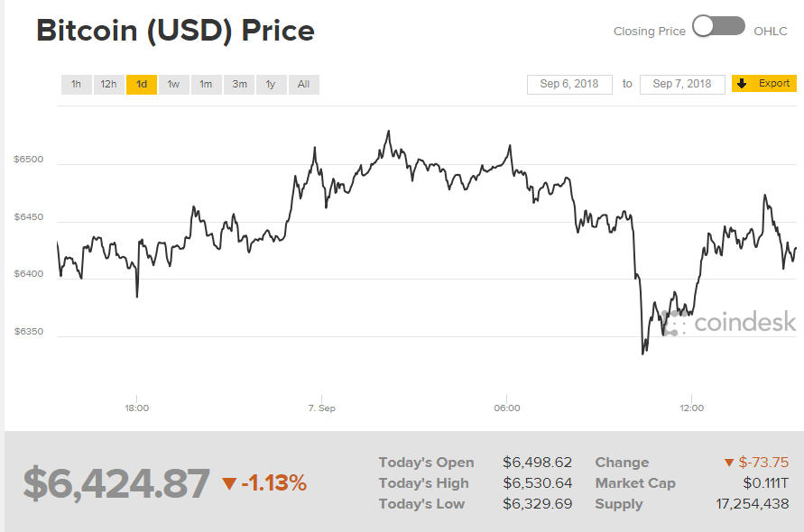Viewport: 804px width, 532px height.
Task: Click the red down arrow beside $-73.75
Action: click(x=729, y=463)
